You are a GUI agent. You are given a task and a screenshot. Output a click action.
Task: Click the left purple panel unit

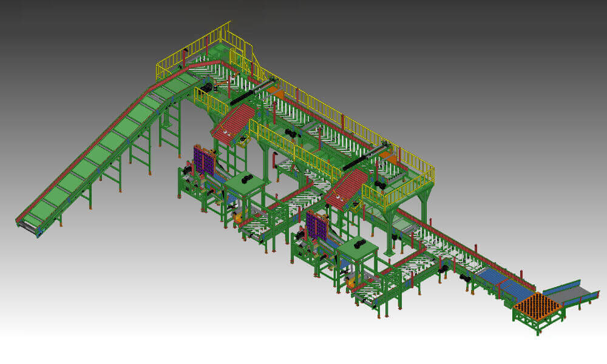(x=203, y=160)
